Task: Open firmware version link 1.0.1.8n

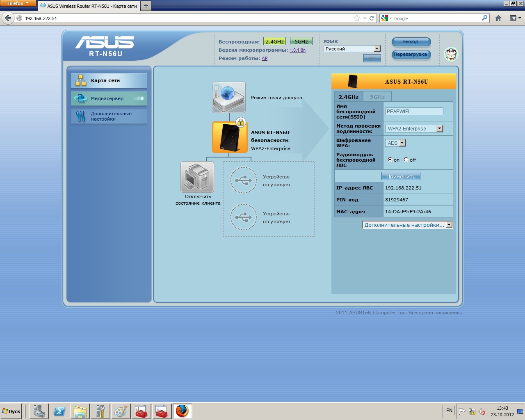Action: 297,50
